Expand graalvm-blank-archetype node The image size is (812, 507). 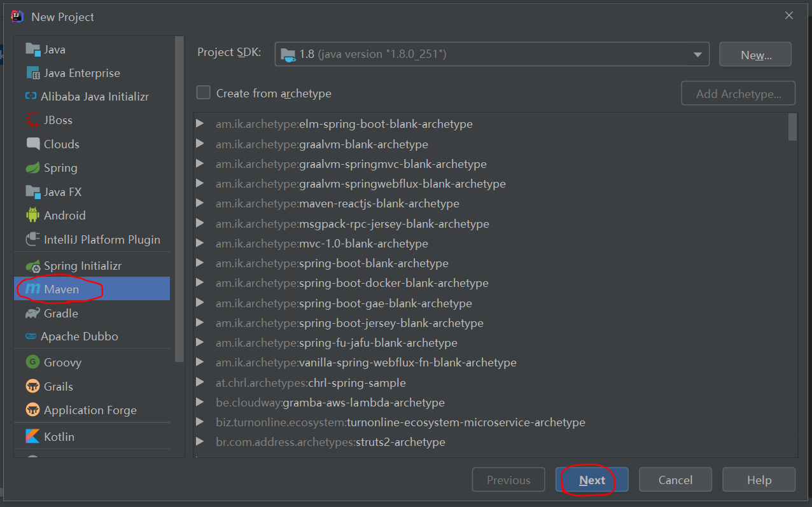200,144
